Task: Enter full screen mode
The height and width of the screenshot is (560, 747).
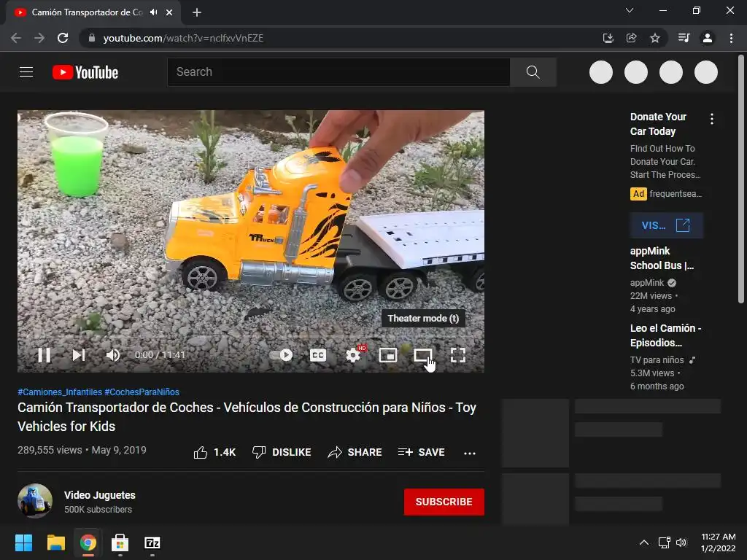Action: 458,355
